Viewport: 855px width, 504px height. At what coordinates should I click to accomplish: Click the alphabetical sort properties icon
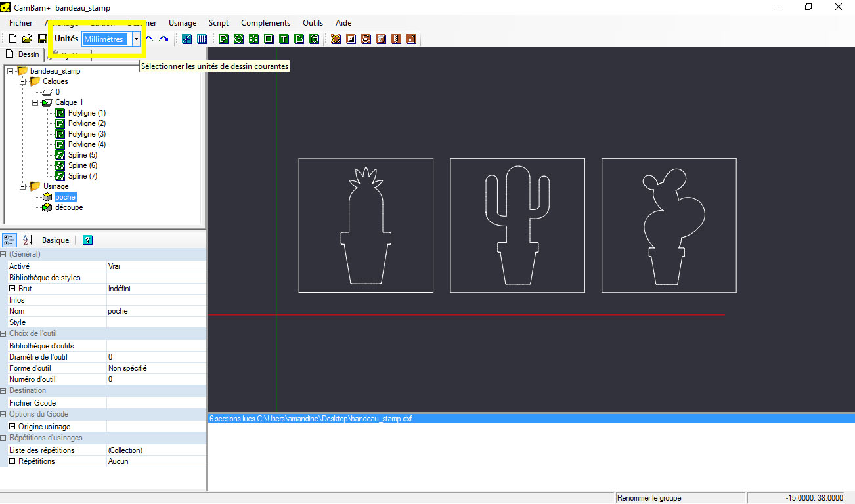click(28, 240)
